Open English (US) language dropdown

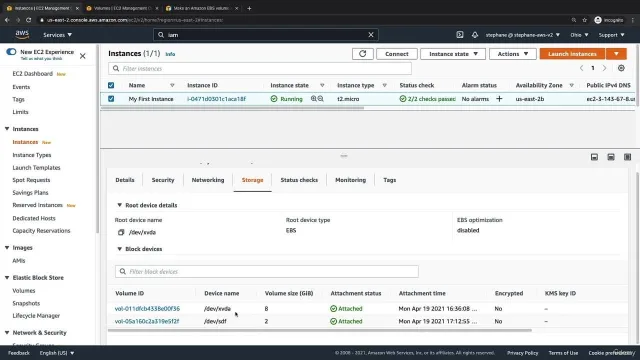click(57, 353)
